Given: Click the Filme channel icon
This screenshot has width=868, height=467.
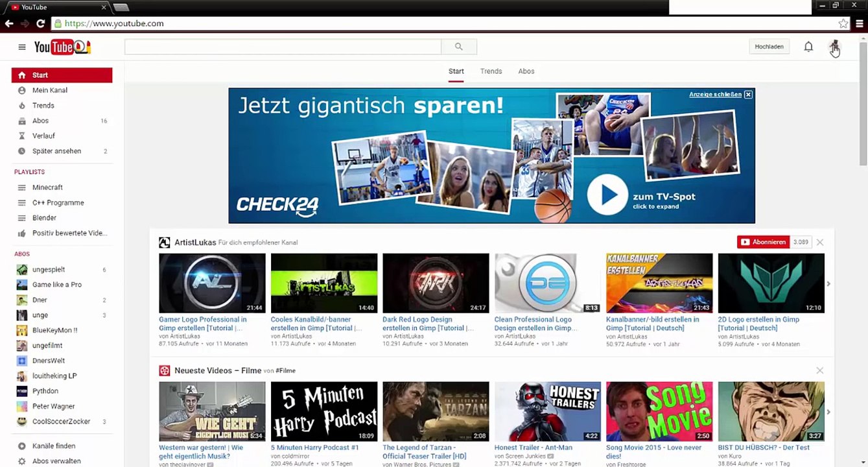Looking at the screenshot, I should (x=165, y=370).
